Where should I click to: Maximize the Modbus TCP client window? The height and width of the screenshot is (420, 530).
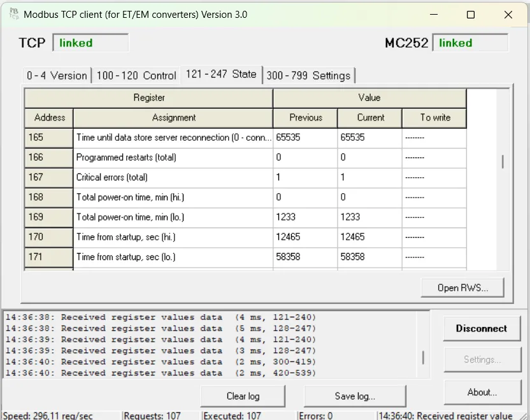(471, 15)
